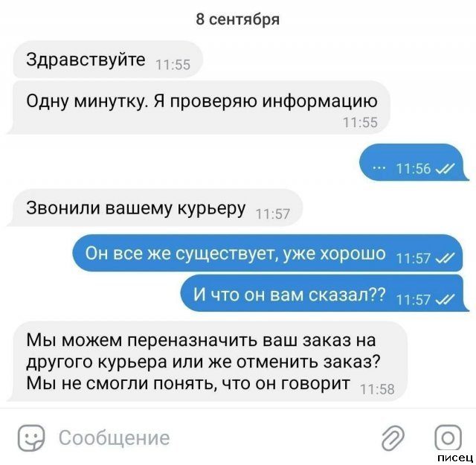The width and height of the screenshot is (476, 465).
Task: Tap the 11:57 timestamp beside Звонили вашему курьеру
Action: click(x=273, y=214)
